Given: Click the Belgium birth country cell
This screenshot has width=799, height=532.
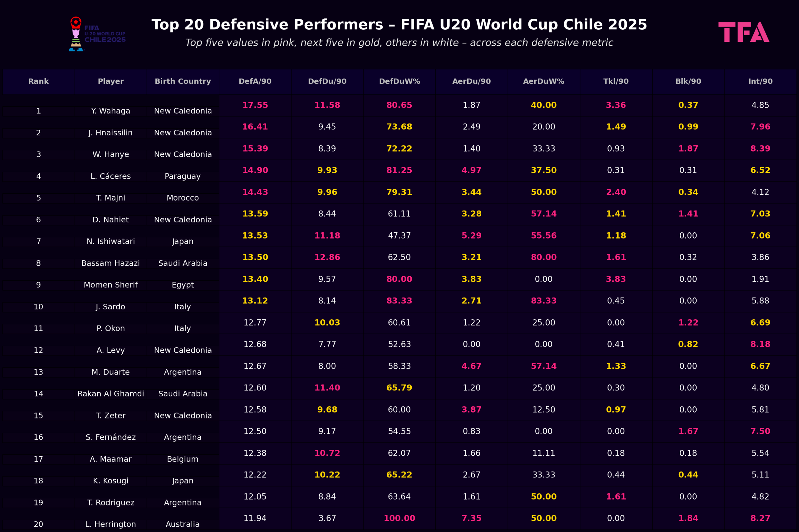Looking at the screenshot, I should (x=183, y=459).
